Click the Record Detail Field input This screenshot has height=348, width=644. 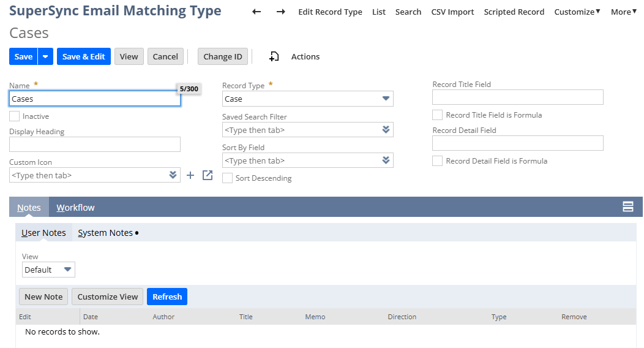pyautogui.click(x=518, y=143)
